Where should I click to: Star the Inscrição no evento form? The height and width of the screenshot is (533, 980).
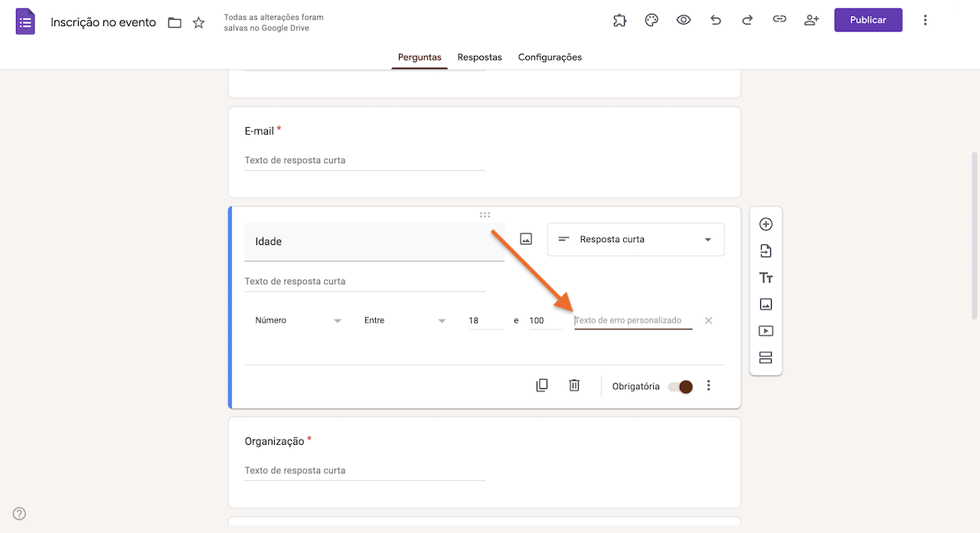click(198, 22)
